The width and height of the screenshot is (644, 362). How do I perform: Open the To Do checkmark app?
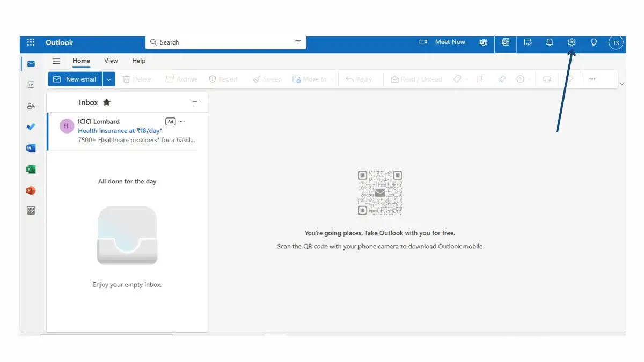tap(31, 127)
